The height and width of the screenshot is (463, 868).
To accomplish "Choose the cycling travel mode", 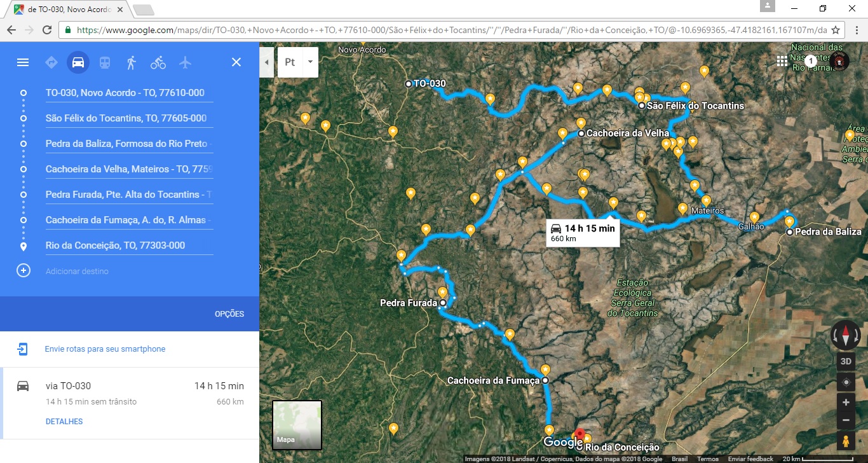I will [x=158, y=62].
